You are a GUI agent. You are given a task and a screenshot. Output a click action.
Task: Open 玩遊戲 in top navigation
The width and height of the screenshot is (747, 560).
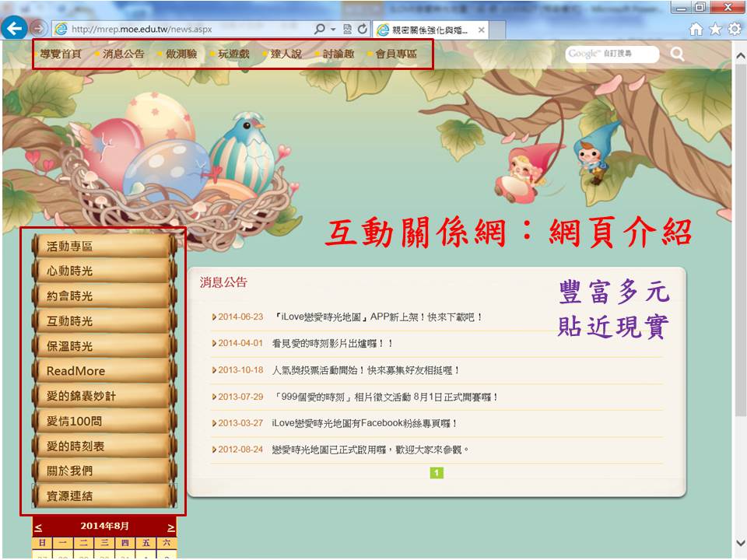[233, 54]
